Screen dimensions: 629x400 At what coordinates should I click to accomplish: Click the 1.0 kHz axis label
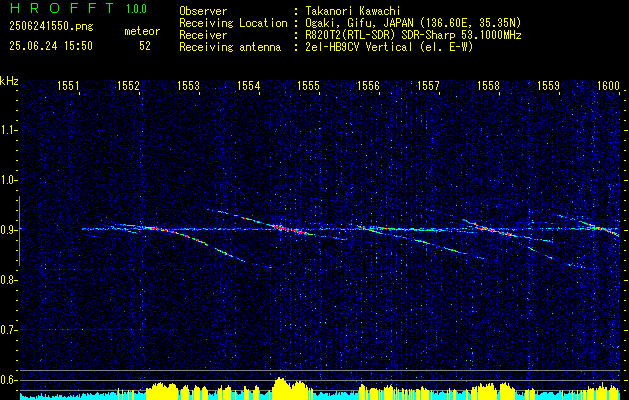(x=8, y=180)
